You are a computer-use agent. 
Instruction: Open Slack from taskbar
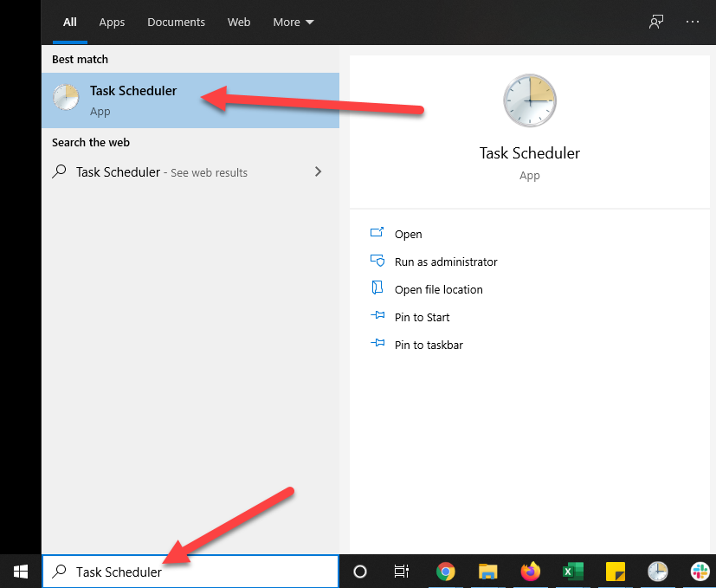pyautogui.click(x=700, y=571)
